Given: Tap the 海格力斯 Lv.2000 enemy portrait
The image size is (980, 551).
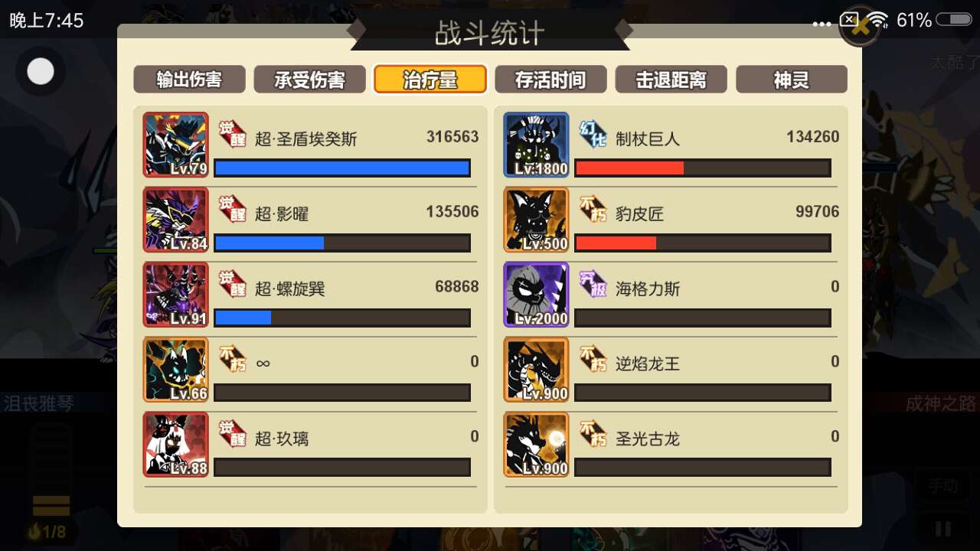Looking at the screenshot, I should pos(536,295).
